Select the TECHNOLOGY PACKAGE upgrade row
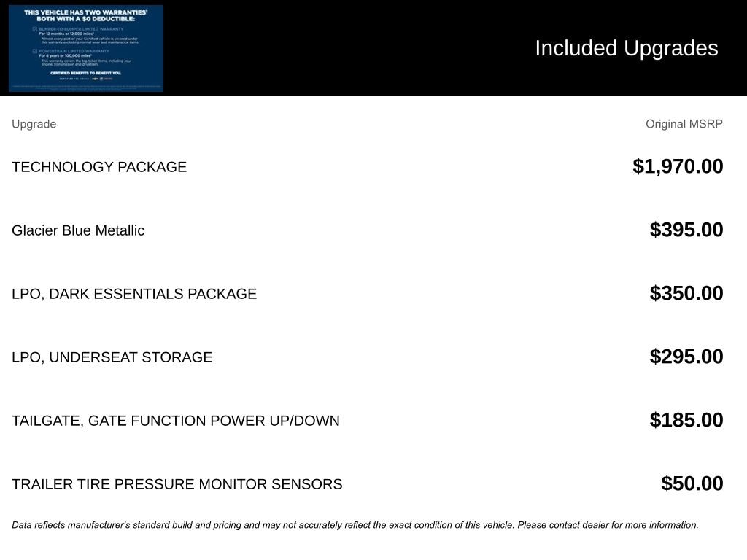The height and width of the screenshot is (560, 747). tap(99, 167)
